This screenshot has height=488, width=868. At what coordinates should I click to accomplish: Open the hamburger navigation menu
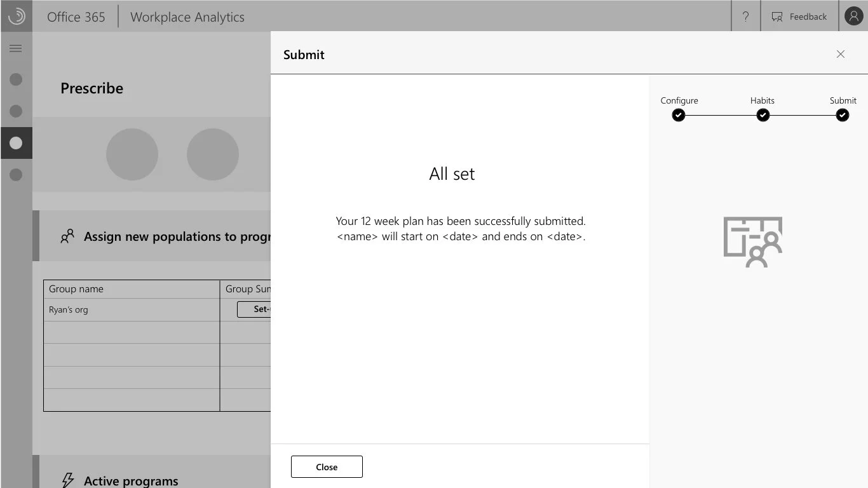click(17, 48)
